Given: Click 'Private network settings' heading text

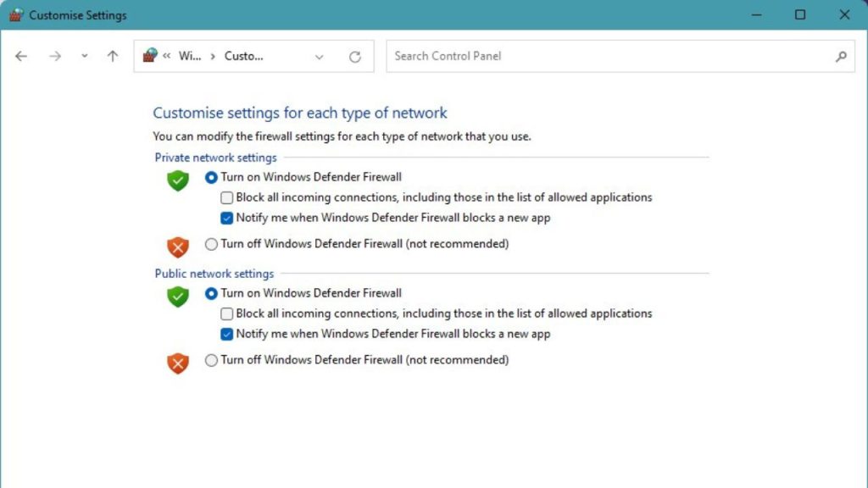Looking at the screenshot, I should coord(215,158).
